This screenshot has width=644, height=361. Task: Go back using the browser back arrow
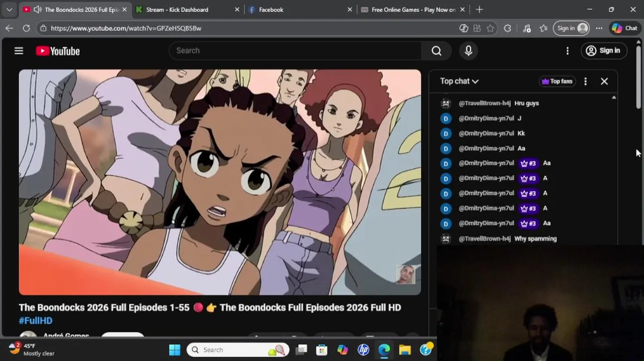click(9, 28)
